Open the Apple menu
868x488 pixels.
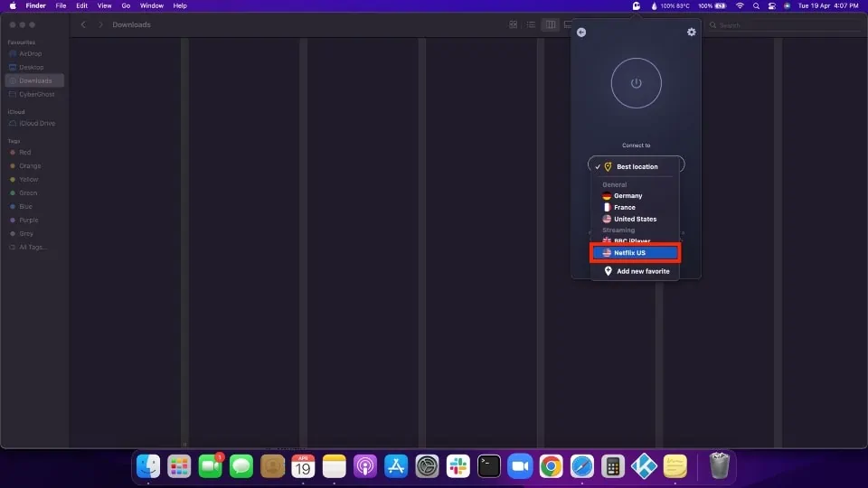pos(12,6)
